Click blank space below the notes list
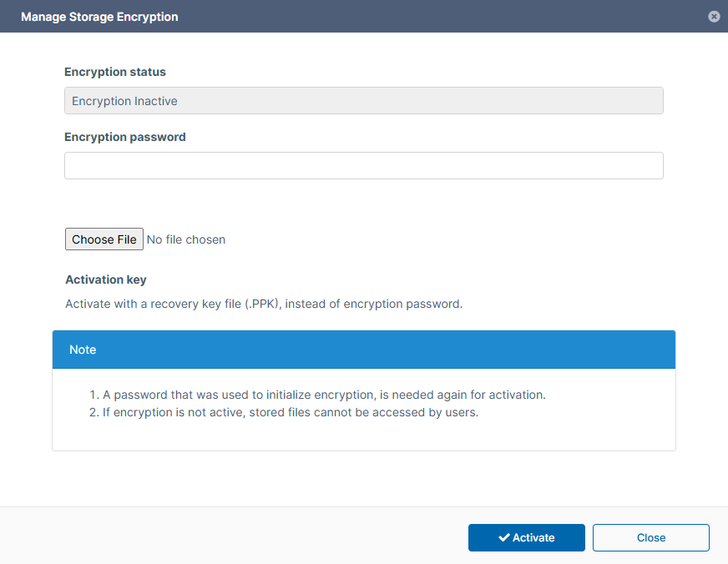728x564 pixels. 363,436
